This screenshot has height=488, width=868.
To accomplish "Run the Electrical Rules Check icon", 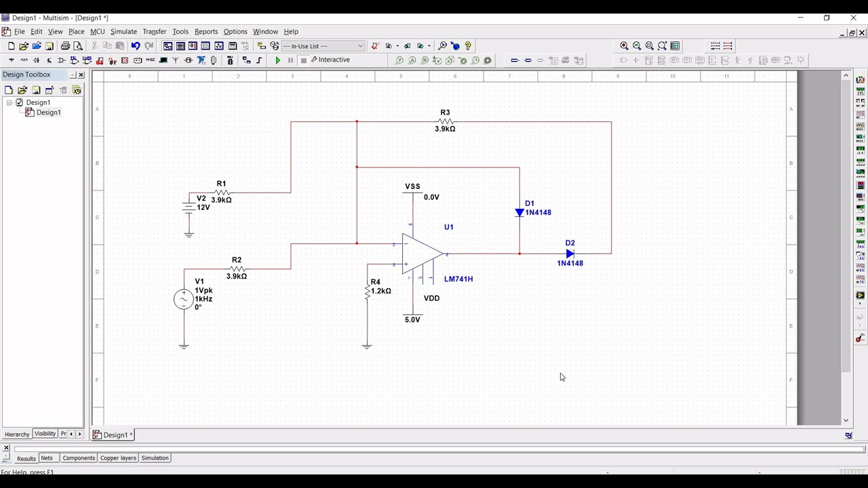I will pos(374,46).
